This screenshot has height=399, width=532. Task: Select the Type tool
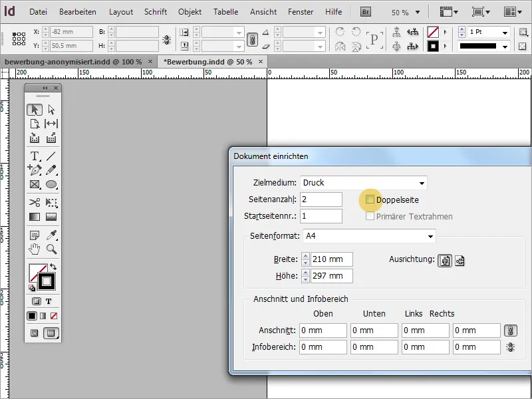point(35,156)
